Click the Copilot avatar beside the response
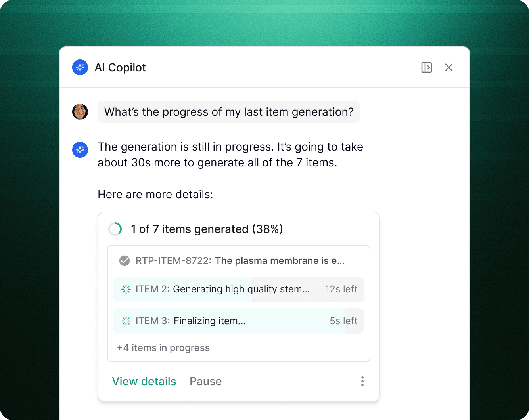The width and height of the screenshot is (529, 420). (x=80, y=150)
